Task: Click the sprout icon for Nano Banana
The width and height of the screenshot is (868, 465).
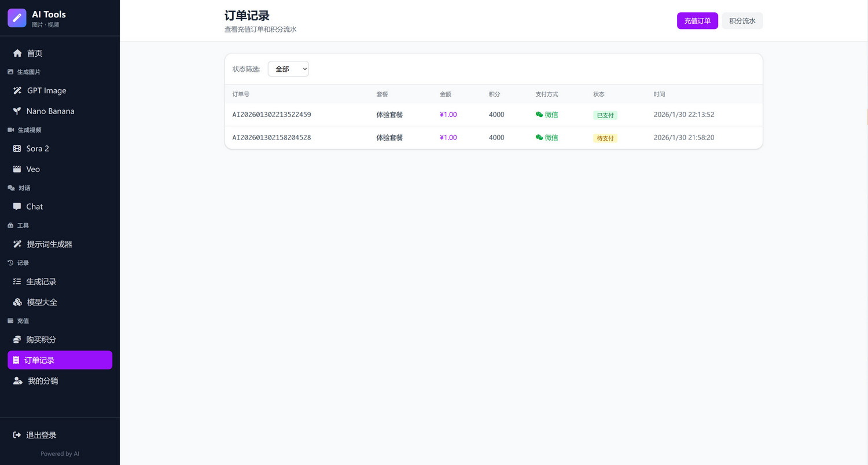Action: pos(17,111)
